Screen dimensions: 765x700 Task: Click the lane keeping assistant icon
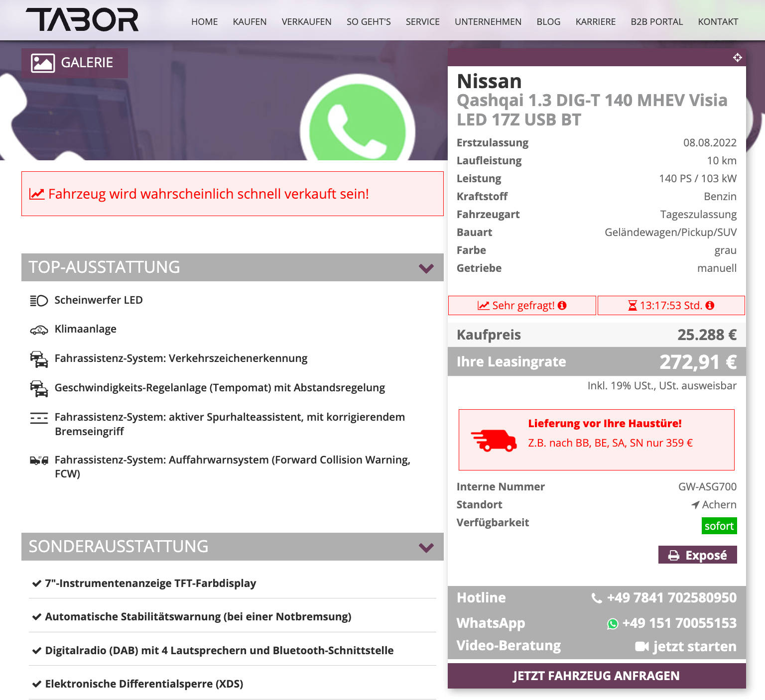39,418
